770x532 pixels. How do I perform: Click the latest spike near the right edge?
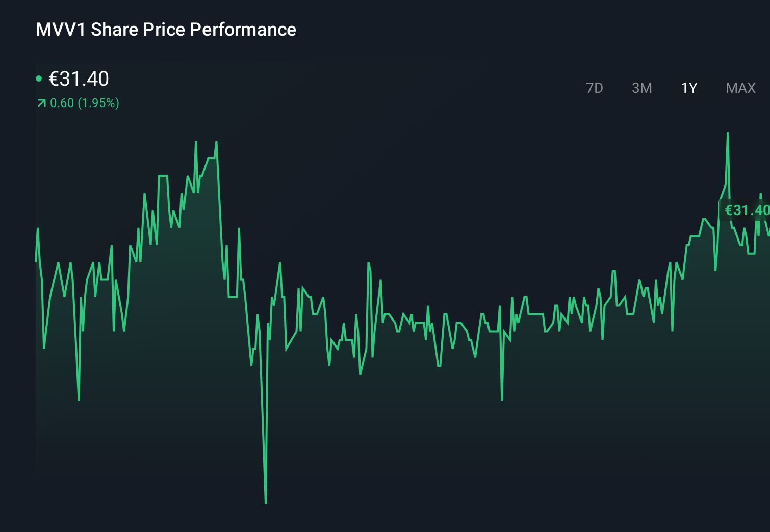click(728, 153)
